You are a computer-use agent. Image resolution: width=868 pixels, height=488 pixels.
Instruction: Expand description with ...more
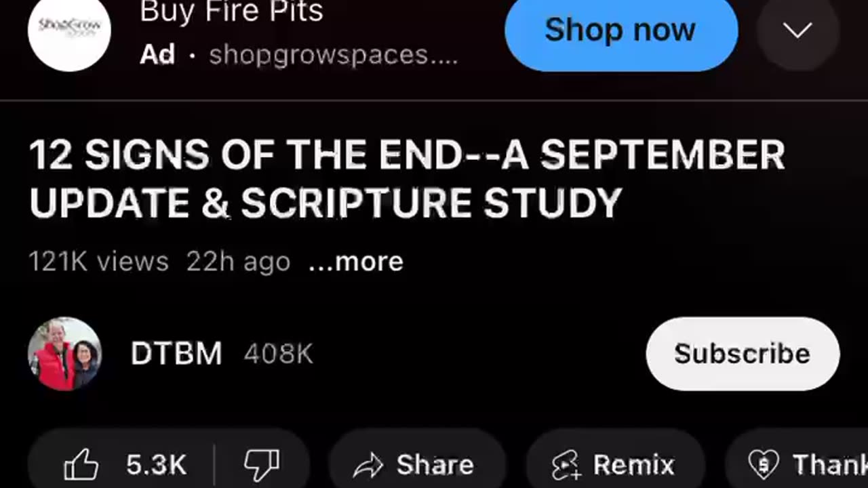tap(356, 262)
